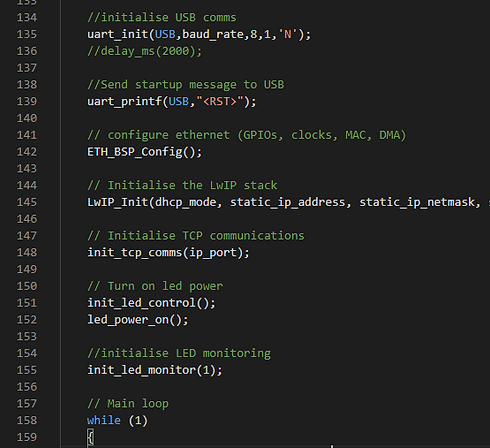The width and height of the screenshot is (490, 448).
Task: Click comment "// Turn on led power"
Action: 155,286
